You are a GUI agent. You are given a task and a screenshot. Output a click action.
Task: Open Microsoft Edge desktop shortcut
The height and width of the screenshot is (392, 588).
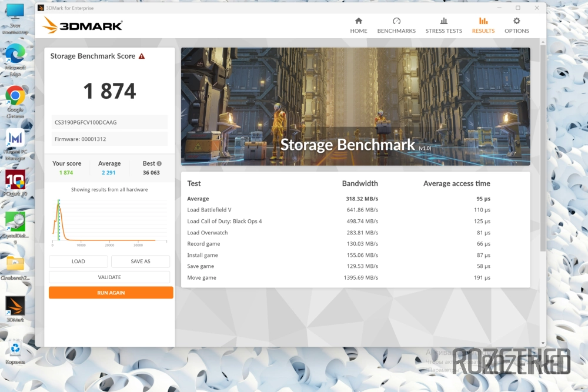pos(15,55)
